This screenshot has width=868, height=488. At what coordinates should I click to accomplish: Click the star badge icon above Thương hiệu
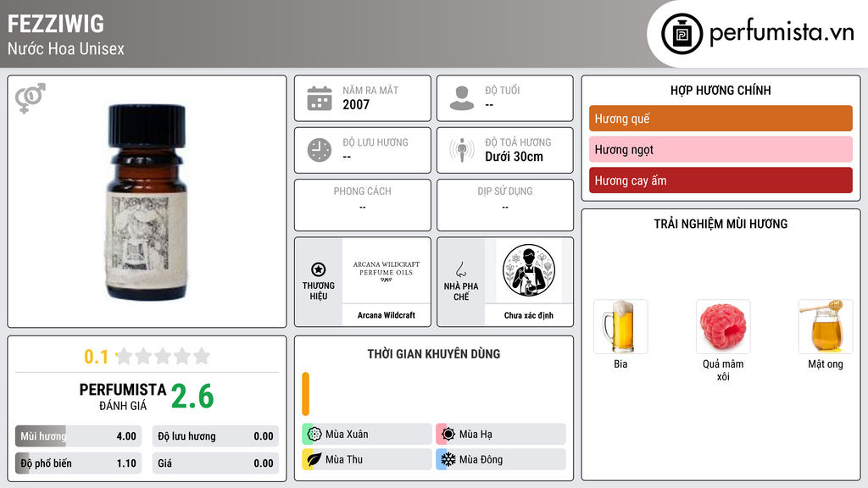pyautogui.click(x=319, y=269)
